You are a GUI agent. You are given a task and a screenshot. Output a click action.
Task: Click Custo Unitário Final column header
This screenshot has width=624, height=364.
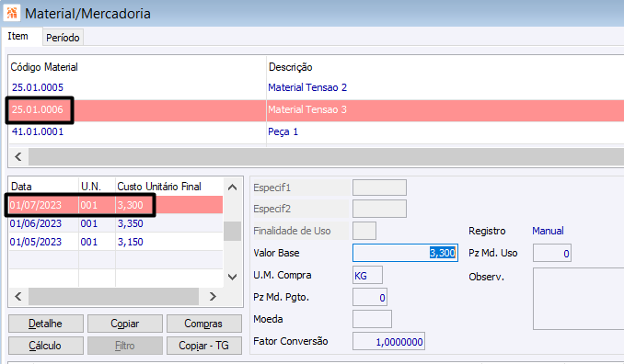159,187
